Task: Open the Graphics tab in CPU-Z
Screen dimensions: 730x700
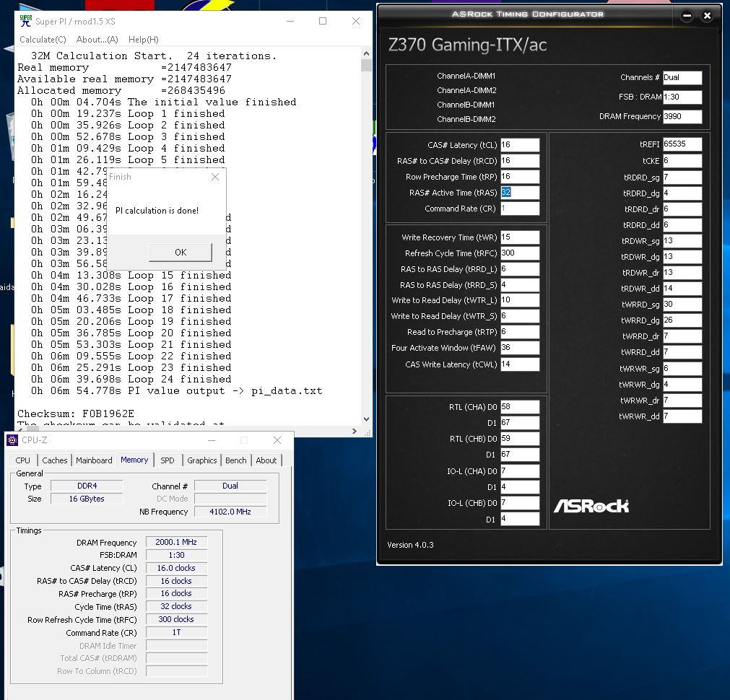Action: 201,460
